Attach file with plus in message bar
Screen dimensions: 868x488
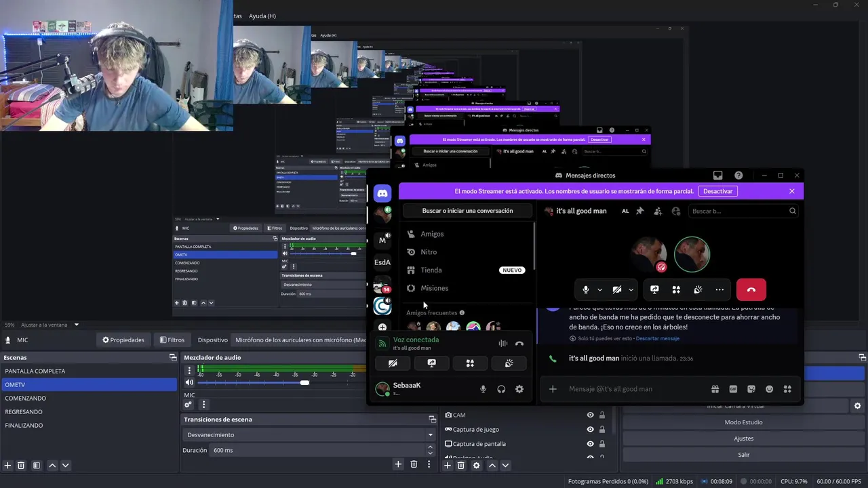pyautogui.click(x=553, y=389)
